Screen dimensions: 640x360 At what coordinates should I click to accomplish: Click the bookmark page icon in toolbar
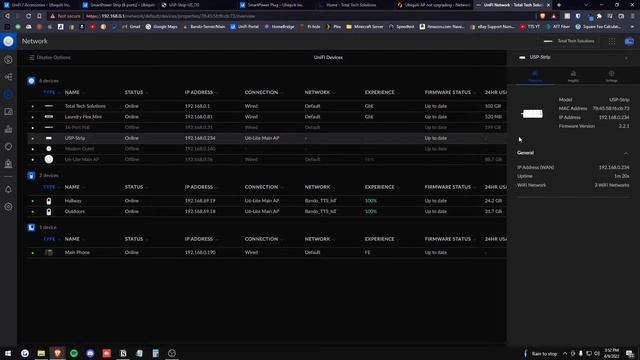pyautogui.click(x=39, y=16)
